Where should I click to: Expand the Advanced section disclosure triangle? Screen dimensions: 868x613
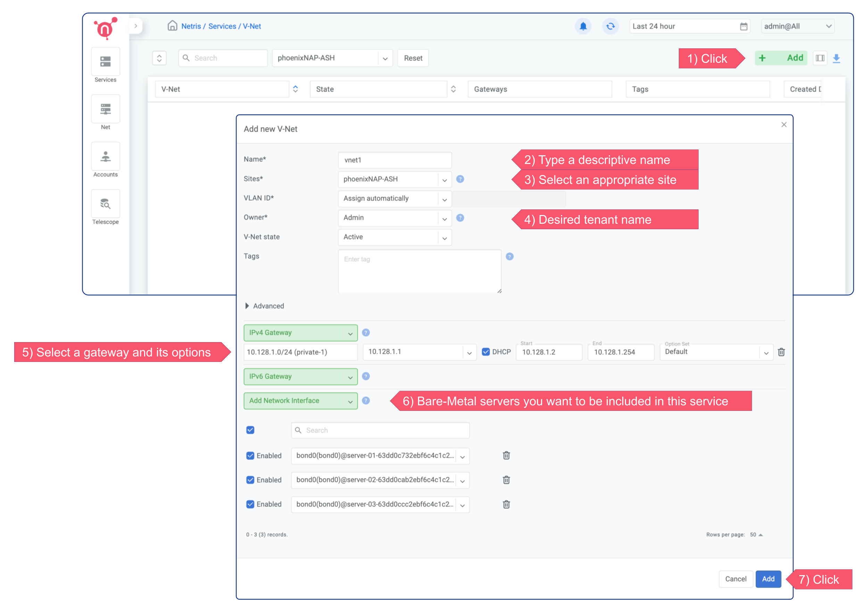click(x=249, y=306)
